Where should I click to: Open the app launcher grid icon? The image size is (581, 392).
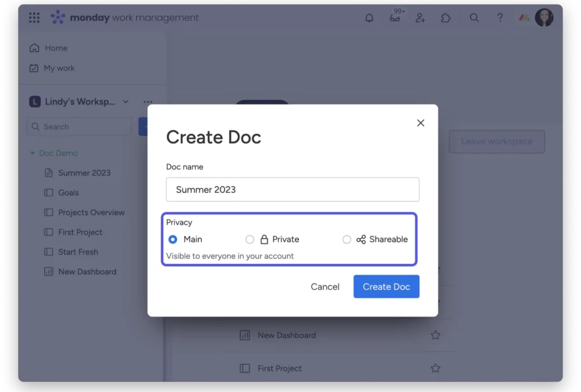(34, 18)
